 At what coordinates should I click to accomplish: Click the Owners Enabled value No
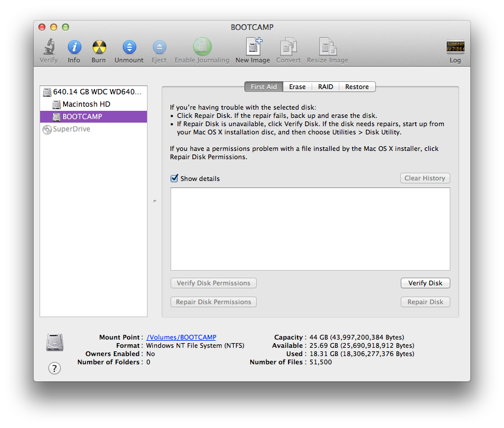150,354
